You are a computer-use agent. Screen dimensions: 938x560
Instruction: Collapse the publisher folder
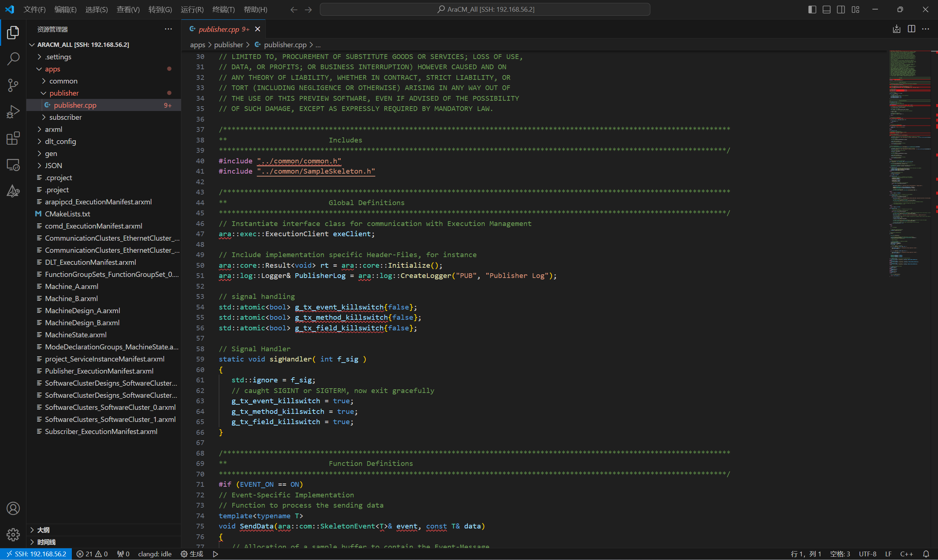(x=64, y=93)
